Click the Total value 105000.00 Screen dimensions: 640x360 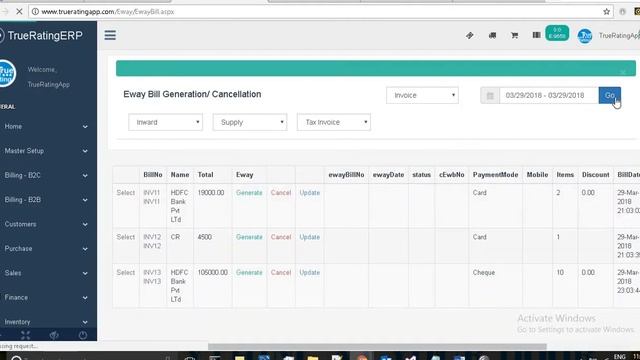click(x=213, y=273)
